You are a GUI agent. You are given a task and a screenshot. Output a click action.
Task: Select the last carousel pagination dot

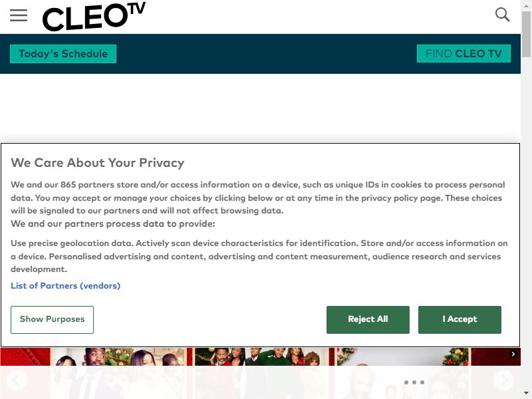pos(422,382)
